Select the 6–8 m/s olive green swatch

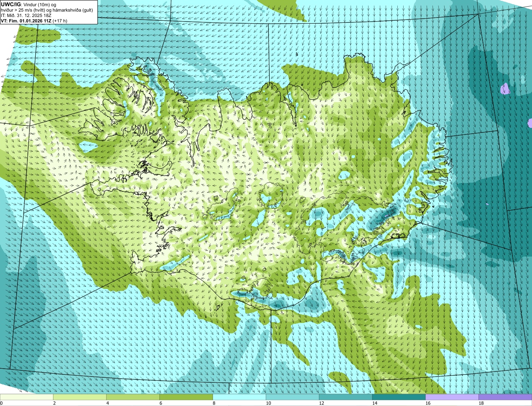(x=186, y=397)
